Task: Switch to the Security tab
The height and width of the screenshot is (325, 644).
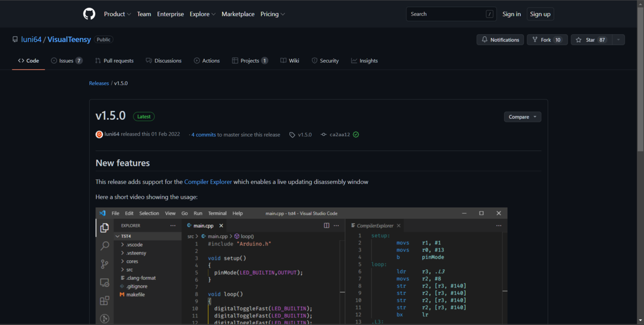Action: [x=325, y=61]
